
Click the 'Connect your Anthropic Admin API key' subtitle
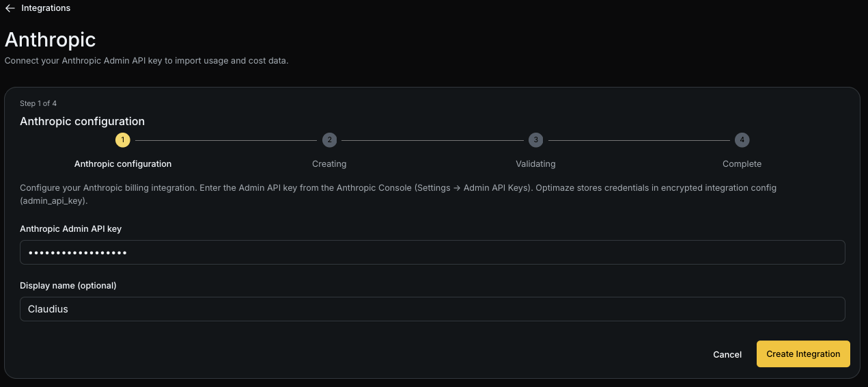(x=147, y=61)
